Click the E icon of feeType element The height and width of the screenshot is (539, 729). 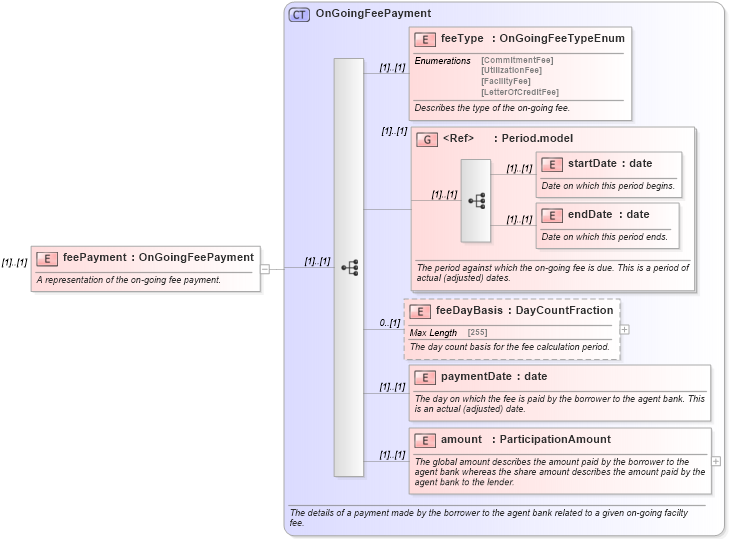click(x=425, y=40)
